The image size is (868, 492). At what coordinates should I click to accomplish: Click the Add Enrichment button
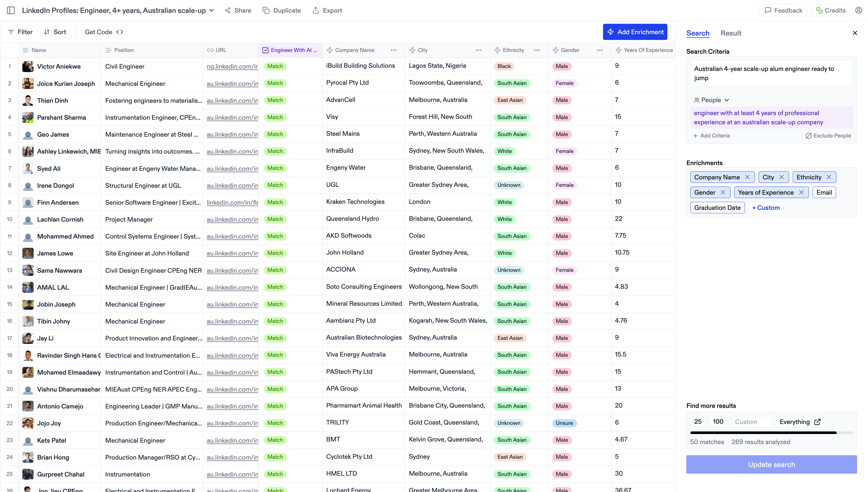635,32
